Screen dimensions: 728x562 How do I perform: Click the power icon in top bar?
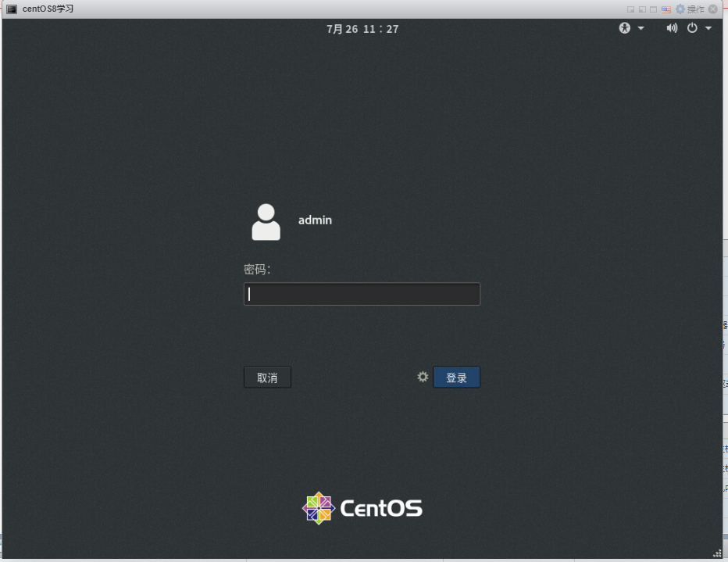[x=692, y=28]
